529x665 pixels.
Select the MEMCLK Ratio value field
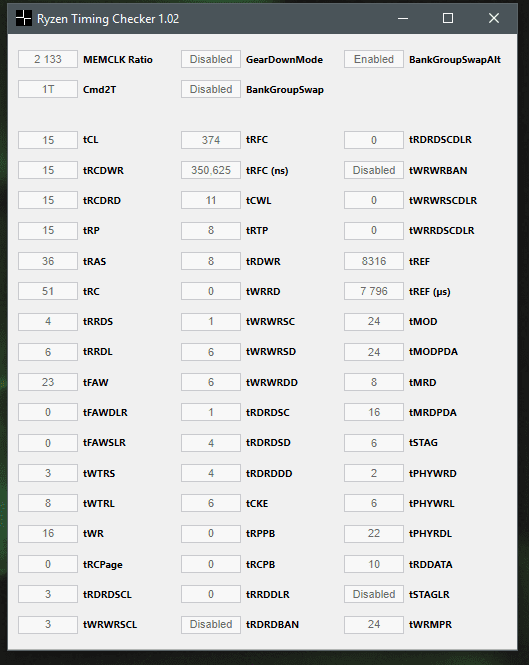(x=48, y=59)
